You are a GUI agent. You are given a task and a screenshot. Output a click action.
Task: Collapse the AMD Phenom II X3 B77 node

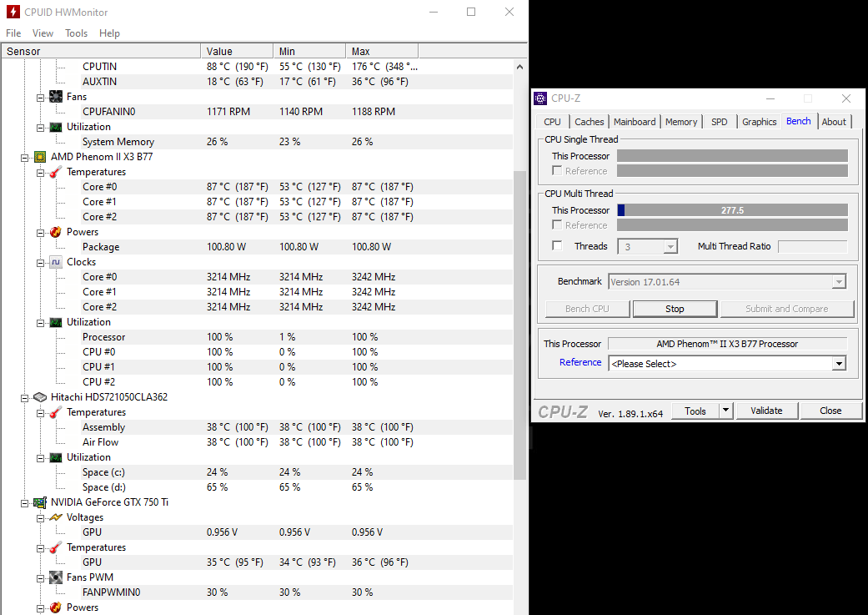(24, 158)
